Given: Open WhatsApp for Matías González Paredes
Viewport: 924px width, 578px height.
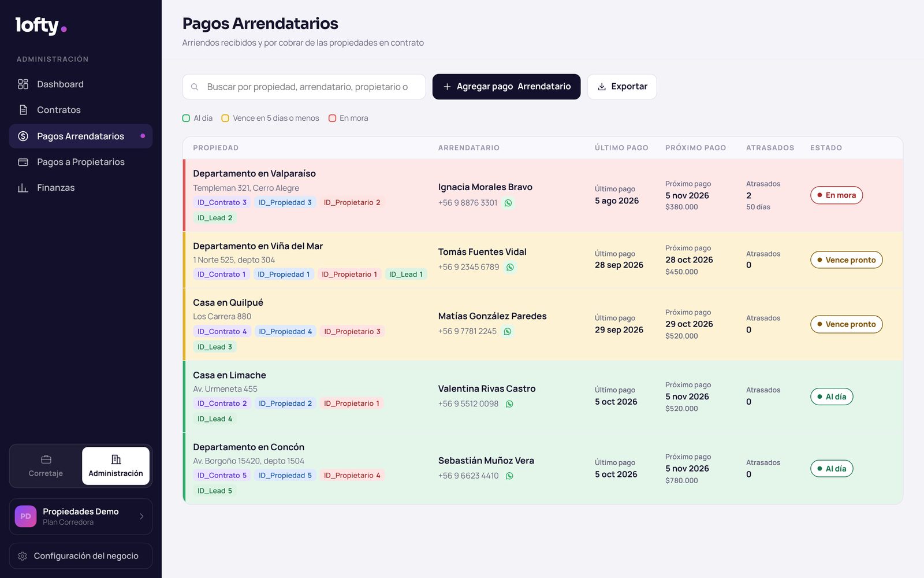Looking at the screenshot, I should [508, 331].
